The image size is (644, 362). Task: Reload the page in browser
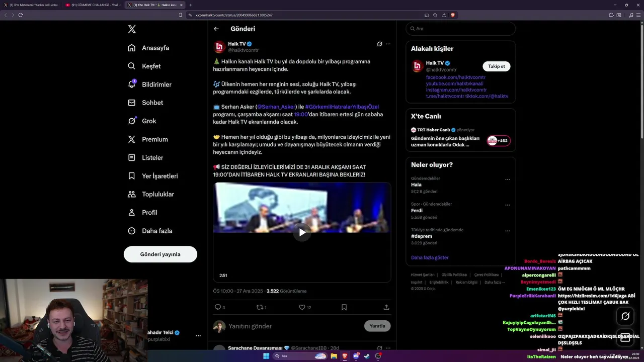tap(21, 15)
